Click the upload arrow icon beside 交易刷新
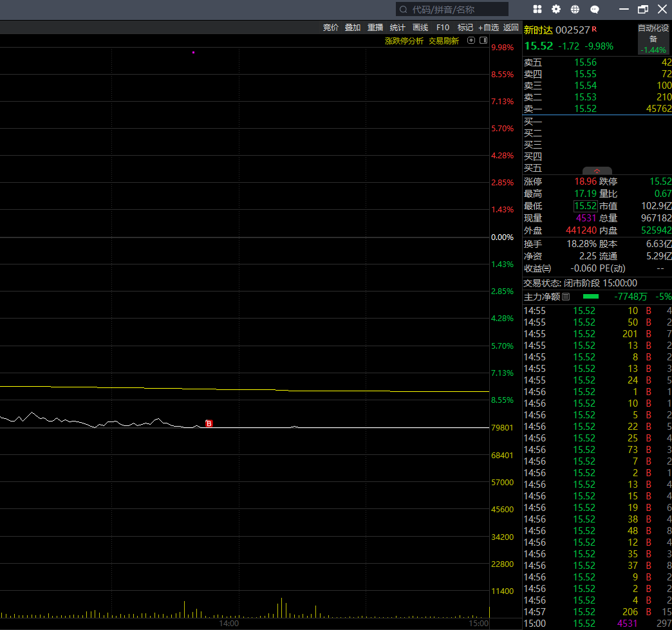 coord(471,41)
